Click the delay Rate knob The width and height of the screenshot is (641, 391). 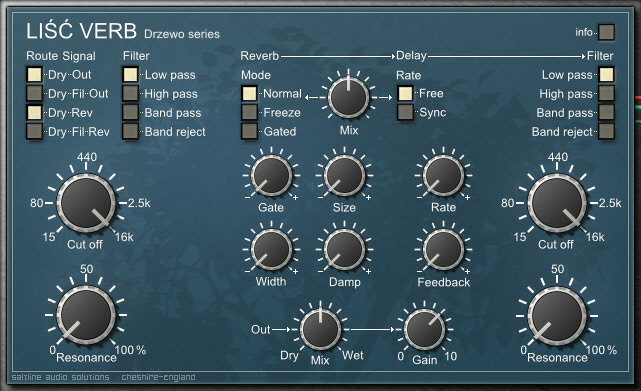click(x=444, y=175)
